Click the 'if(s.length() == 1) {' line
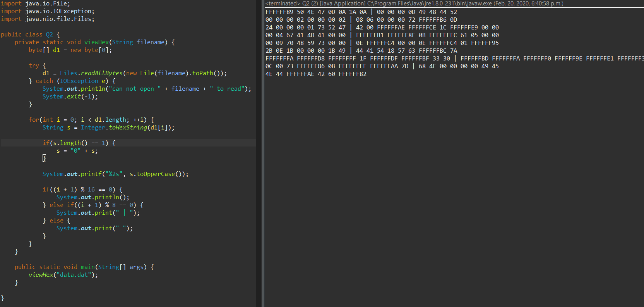The width and height of the screenshot is (644, 307). pos(79,143)
